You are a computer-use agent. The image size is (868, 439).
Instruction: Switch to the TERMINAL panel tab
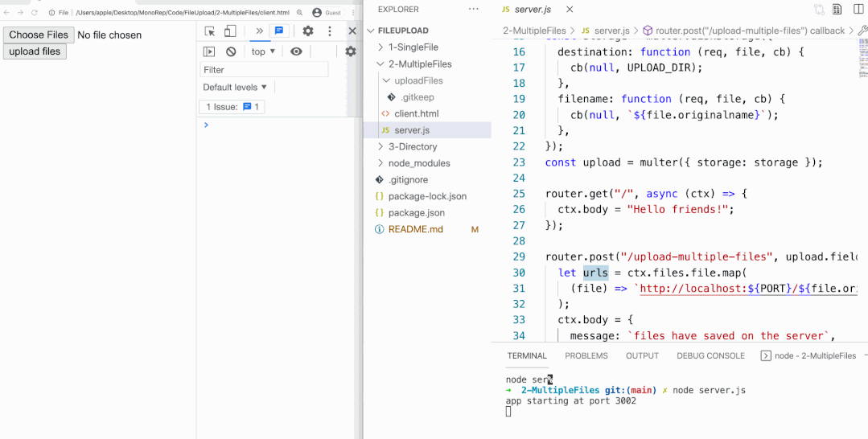click(x=527, y=356)
